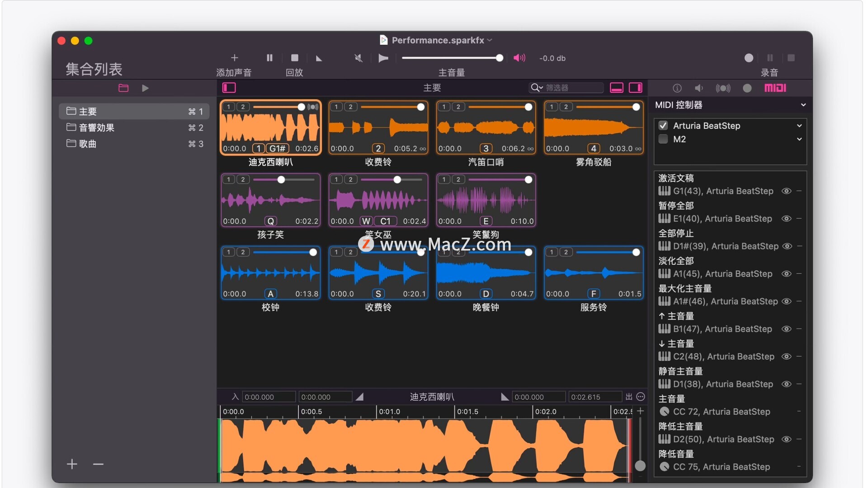This screenshot has width=868, height=488.
Task: Remove the set with the bottom minus
Action: click(x=98, y=464)
